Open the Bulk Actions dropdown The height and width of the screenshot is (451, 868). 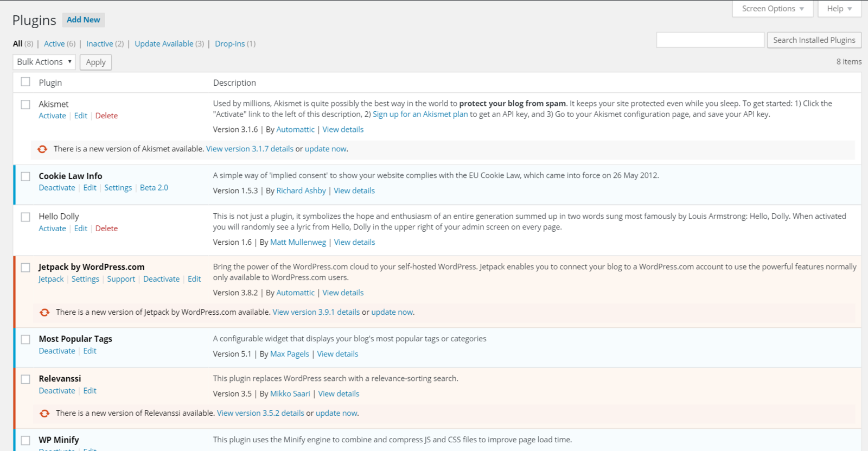point(44,62)
